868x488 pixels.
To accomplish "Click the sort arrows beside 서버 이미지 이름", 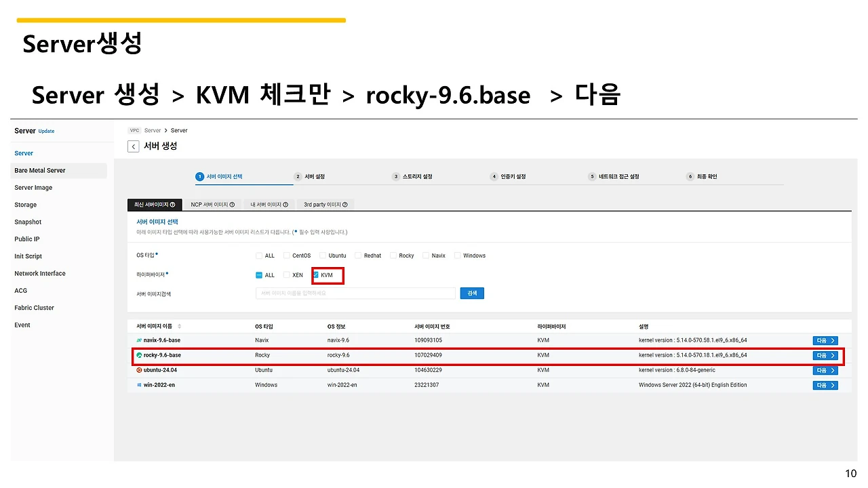I will pyautogui.click(x=180, y=327).
